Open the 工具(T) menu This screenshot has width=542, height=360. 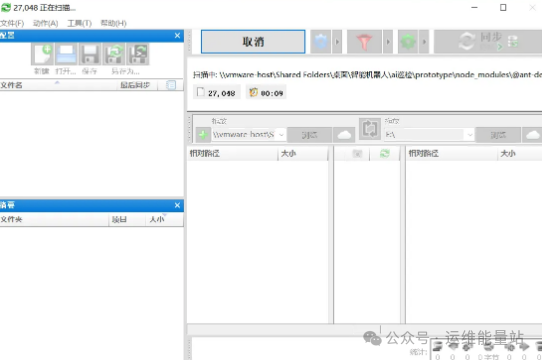[x=80, y=23]
